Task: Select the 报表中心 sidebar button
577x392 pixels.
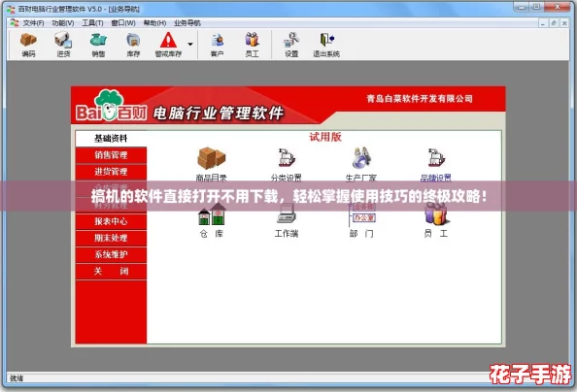Action: point(111,221)
